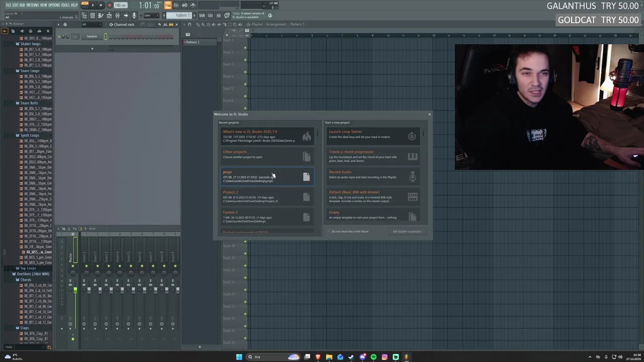Open the recent project 'Project_2'
This screenshot has height=362, width=644.
pyautogui.click(x=267, y=197)
